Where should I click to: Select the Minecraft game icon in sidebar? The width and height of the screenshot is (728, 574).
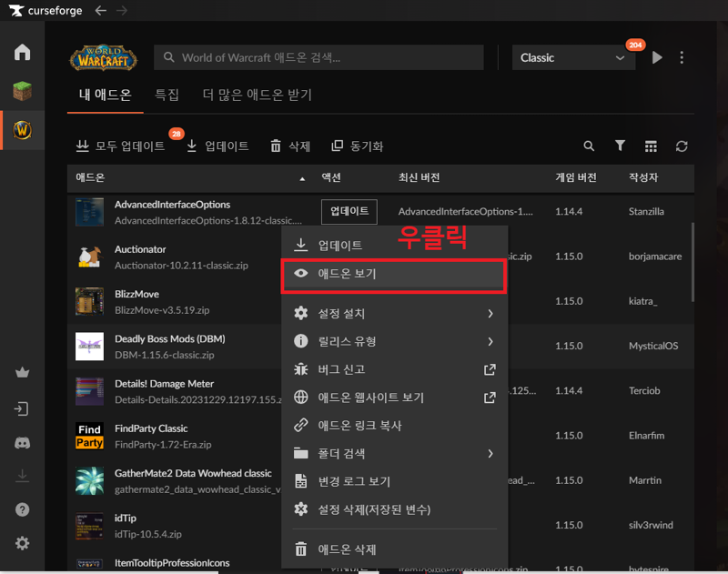pyautogui.click(x=22, y=91)
